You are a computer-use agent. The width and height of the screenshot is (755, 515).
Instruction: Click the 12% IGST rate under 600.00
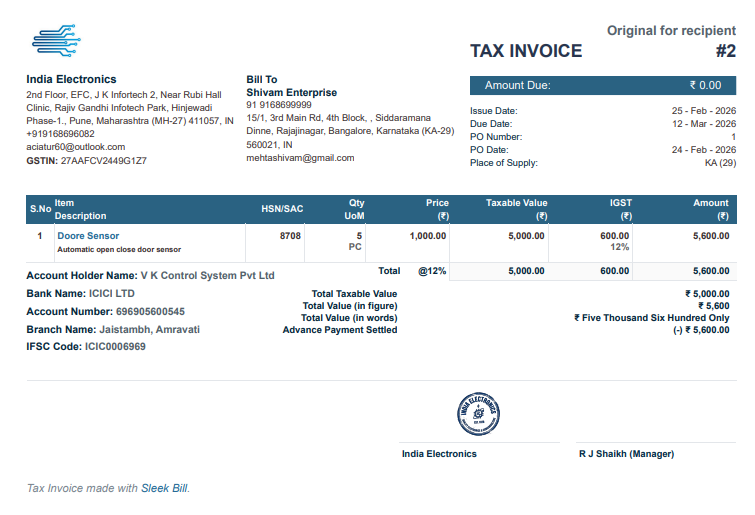[620, 247]
